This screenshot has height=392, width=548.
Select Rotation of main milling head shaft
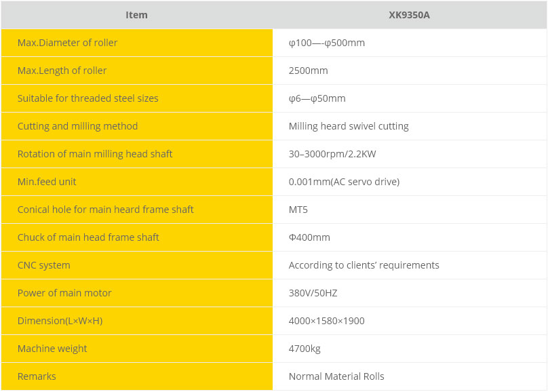pyautogui.click(x=95, y=154)
